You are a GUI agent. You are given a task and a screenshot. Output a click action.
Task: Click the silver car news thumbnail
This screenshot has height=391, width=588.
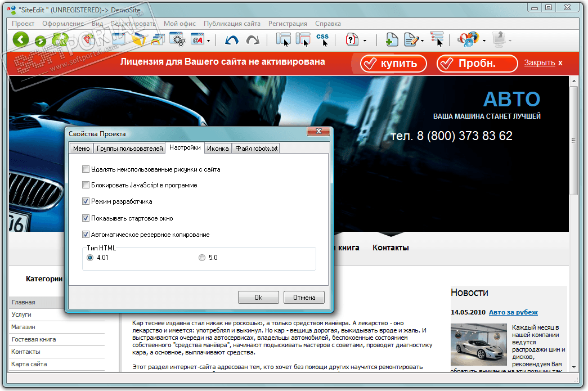click(x=478, y=344)
